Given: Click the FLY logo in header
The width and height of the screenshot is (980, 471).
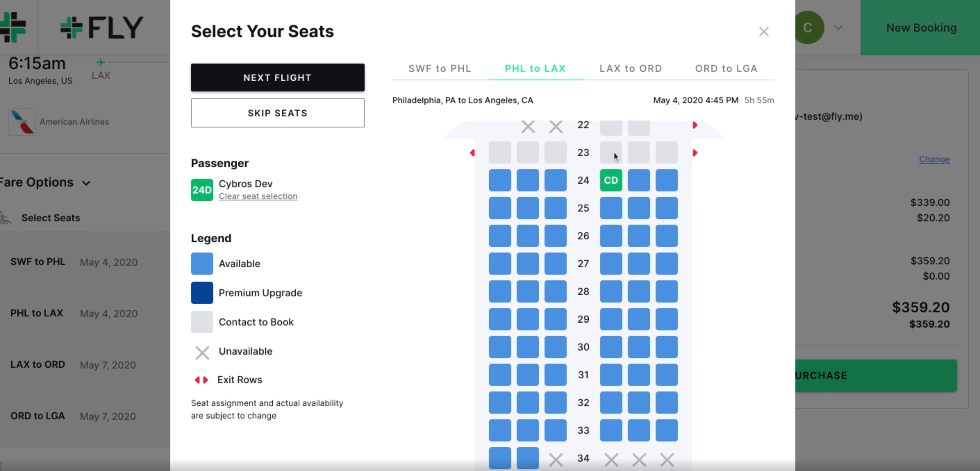Looking at the screenshot, I should coord(101,27).
